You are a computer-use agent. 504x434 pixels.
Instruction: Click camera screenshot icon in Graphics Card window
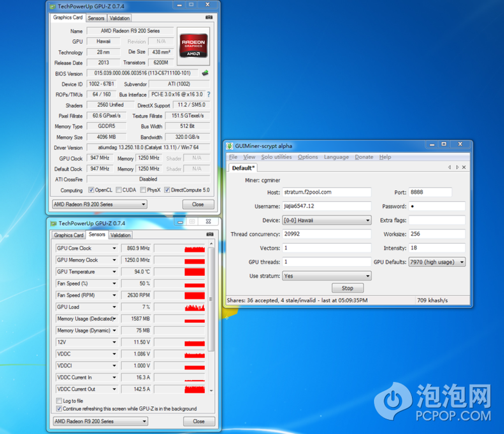[209, 17]
